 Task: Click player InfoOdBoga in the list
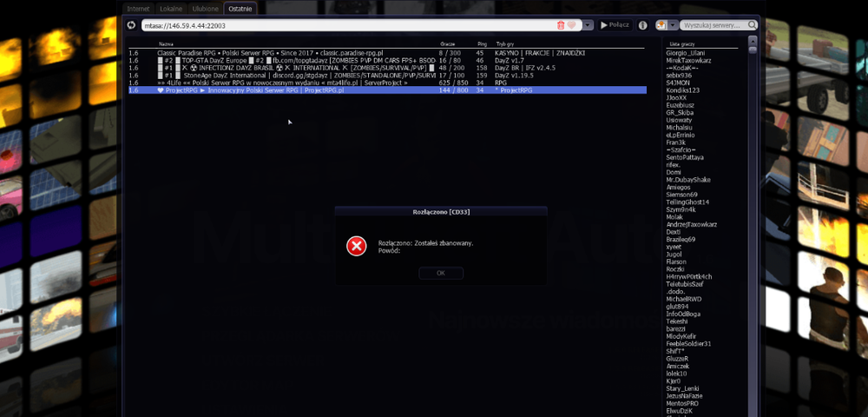coord(683,314)
